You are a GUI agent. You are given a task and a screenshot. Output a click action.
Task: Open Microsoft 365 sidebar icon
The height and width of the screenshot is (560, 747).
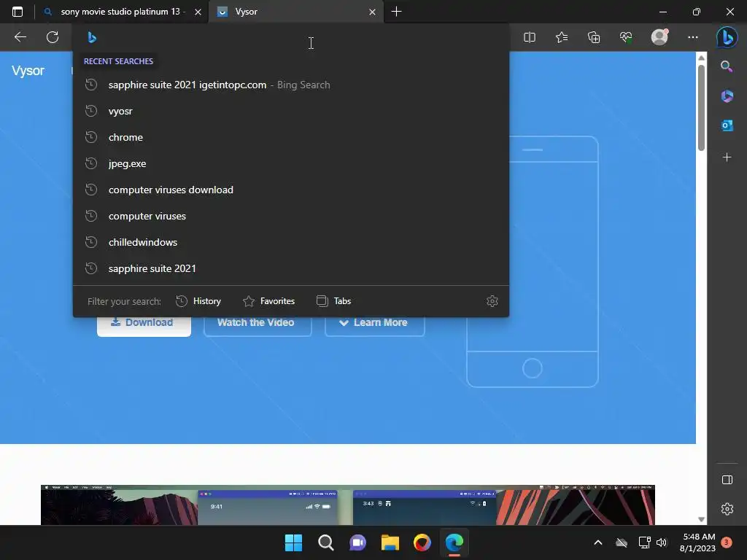pos(727,96)
